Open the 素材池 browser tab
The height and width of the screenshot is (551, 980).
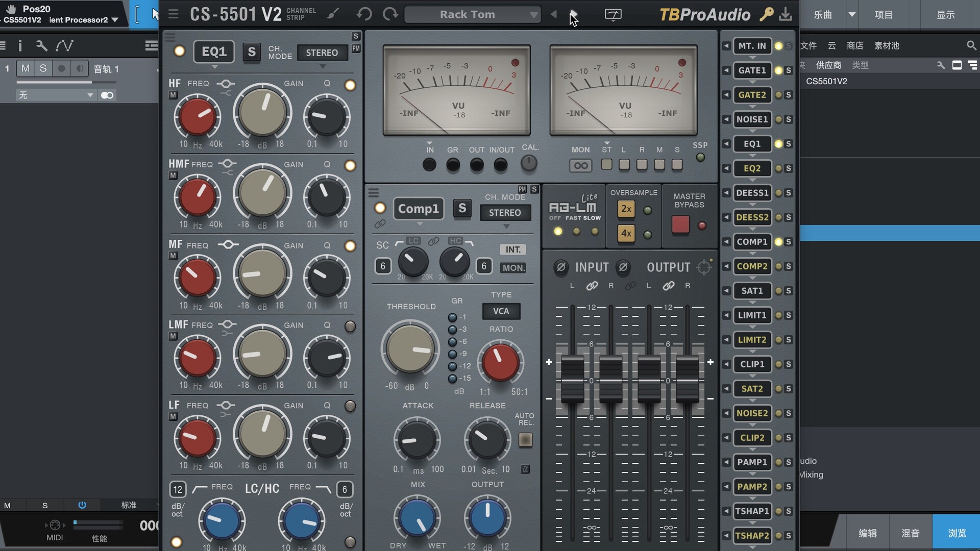tap(887, 46)
